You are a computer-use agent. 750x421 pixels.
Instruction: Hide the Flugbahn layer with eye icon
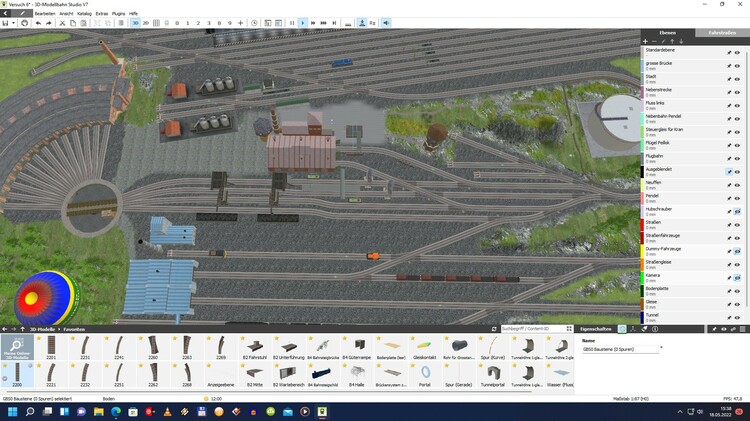point(737,158)
